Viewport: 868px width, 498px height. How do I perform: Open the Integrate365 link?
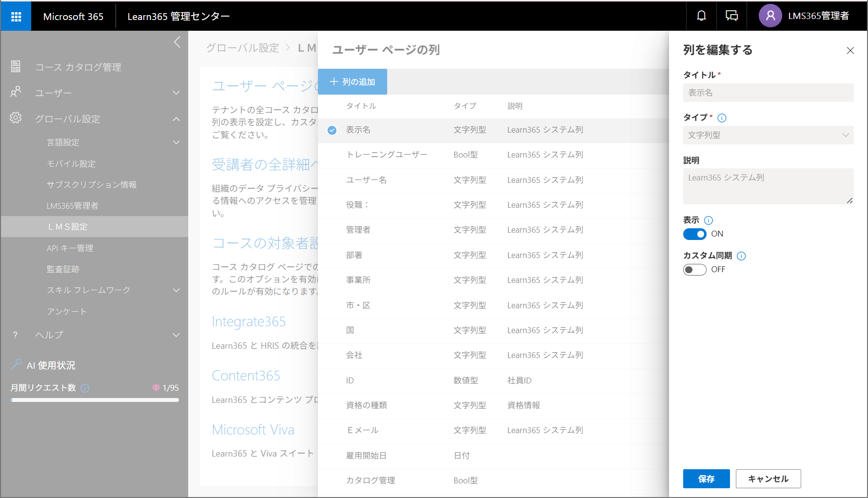pos(249,322)
